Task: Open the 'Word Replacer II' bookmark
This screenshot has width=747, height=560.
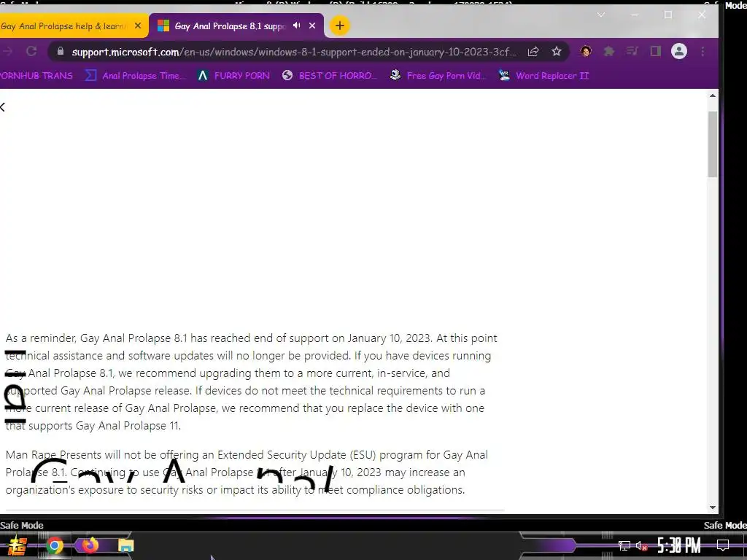Action: click(x=543, y=75)
